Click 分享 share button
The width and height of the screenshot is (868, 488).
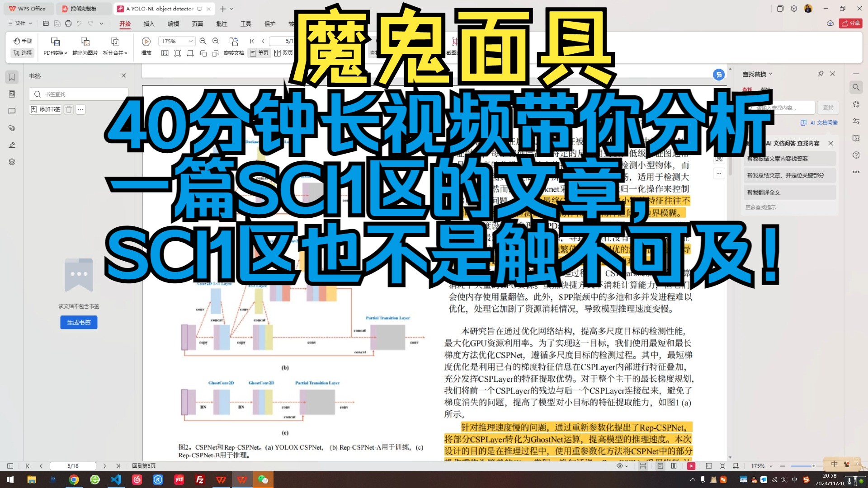coord(851,23)
